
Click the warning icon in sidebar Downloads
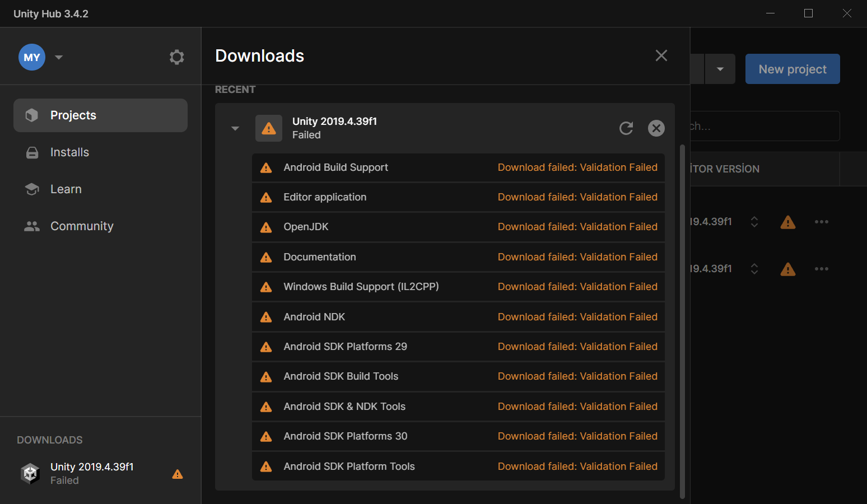tap(178, 474)
